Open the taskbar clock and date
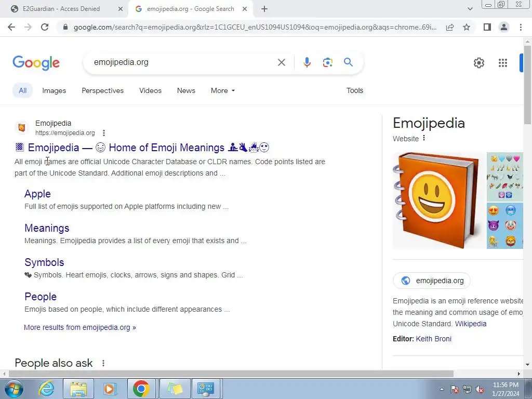 click(x=506, y=389)
